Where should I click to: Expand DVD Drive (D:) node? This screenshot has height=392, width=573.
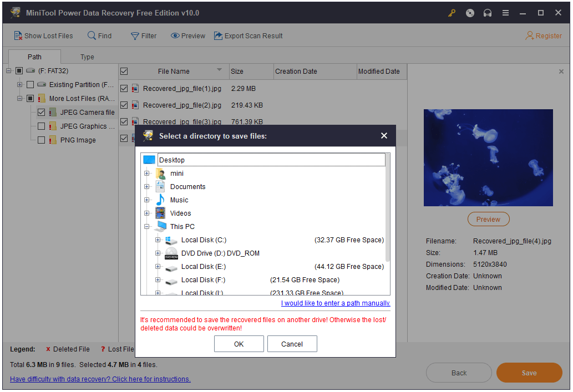[x=158, y=253]
